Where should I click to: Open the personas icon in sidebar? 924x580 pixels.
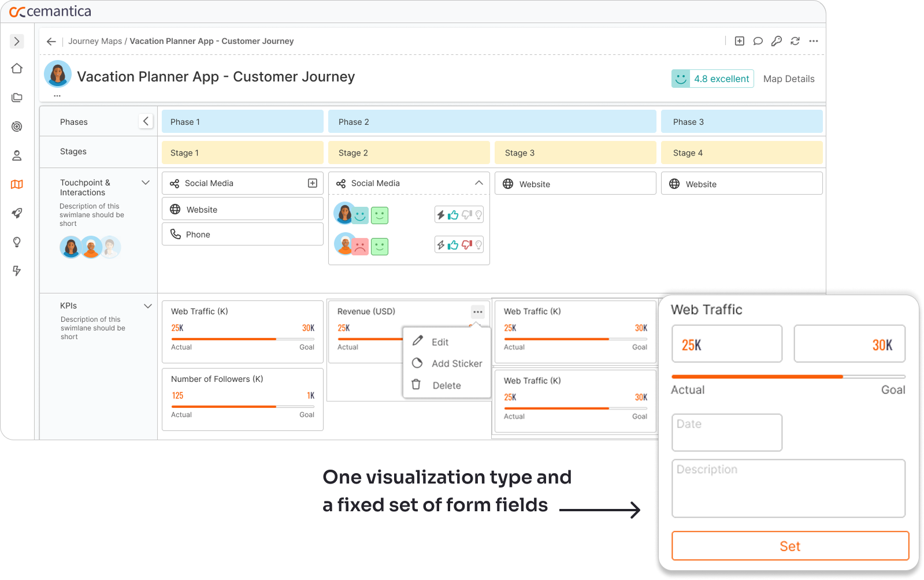click(17, 155)
